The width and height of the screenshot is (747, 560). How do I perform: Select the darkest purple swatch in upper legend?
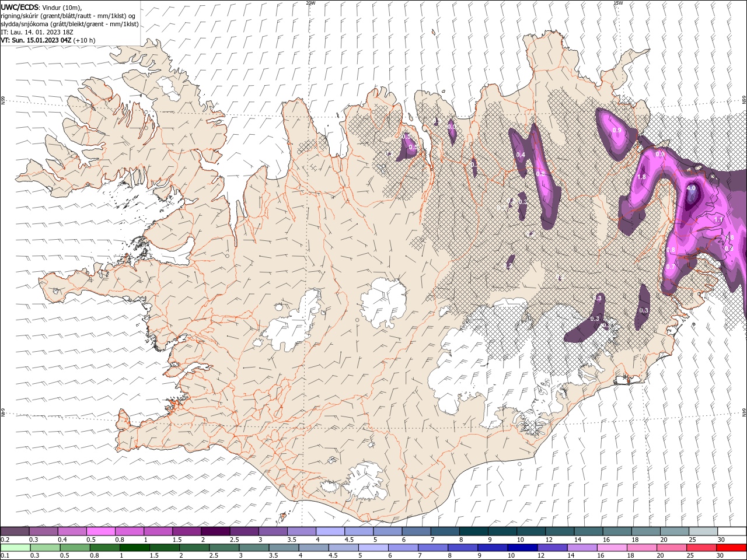(215, 531)
